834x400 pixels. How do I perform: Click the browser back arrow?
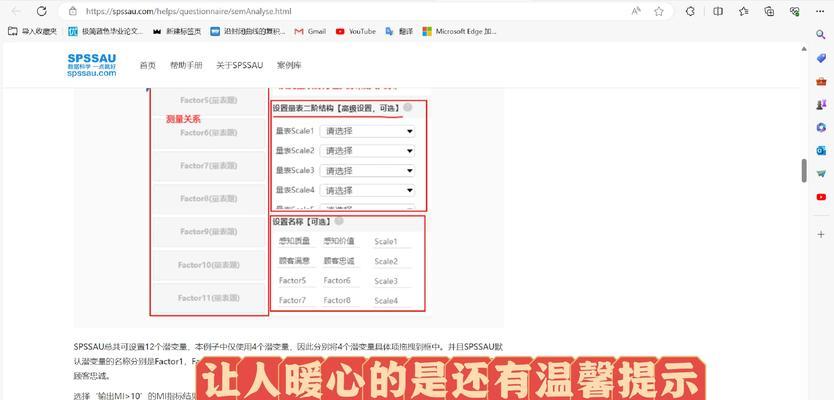(16, 11)
